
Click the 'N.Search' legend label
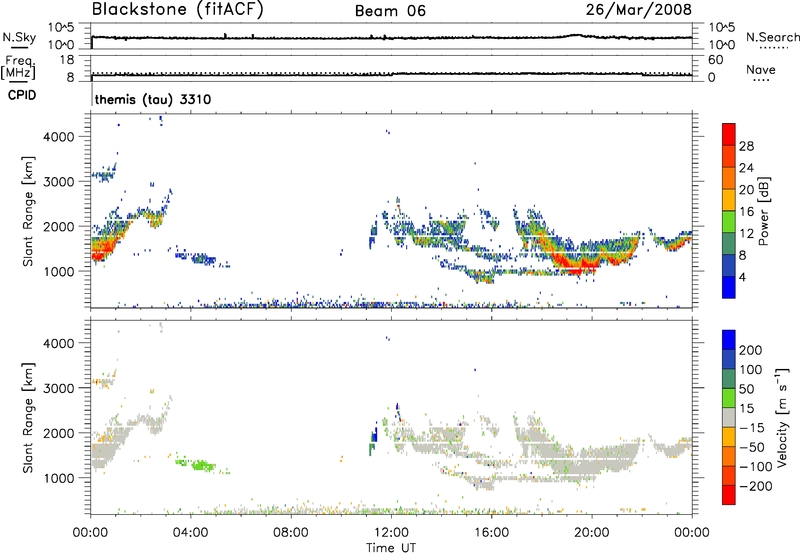coord(772,37)
